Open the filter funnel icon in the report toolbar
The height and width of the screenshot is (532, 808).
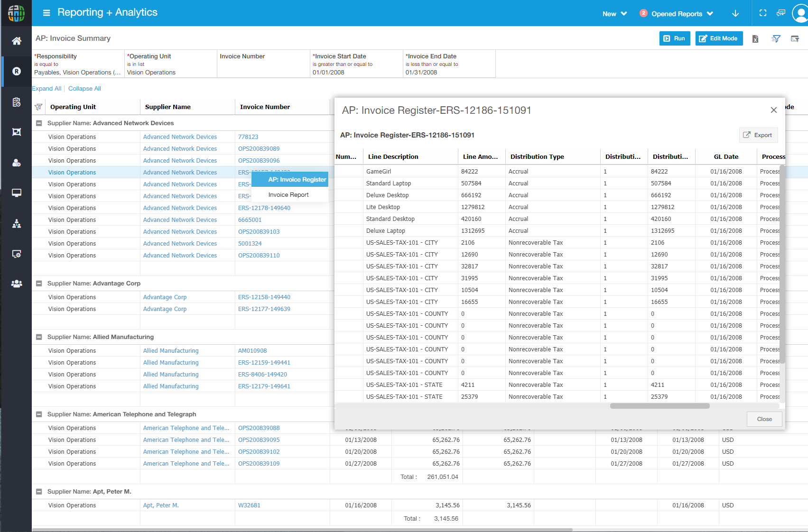pyautogui.click(x=776, y=39)
